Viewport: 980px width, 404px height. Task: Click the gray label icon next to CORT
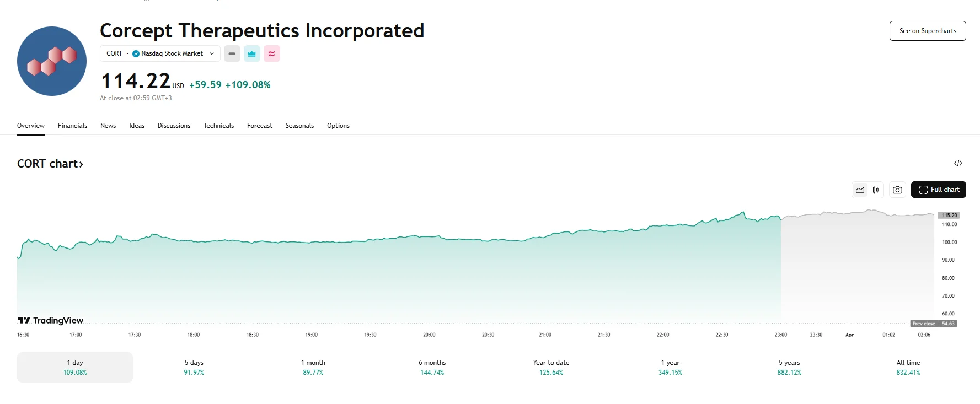232,53
